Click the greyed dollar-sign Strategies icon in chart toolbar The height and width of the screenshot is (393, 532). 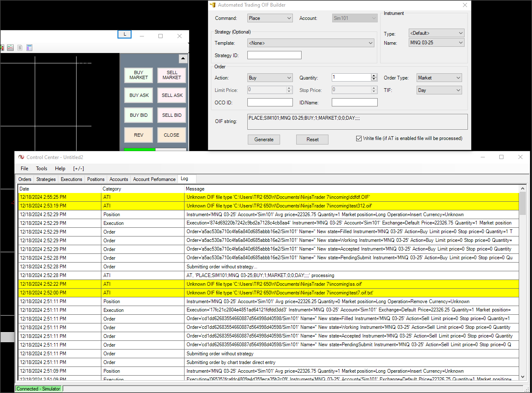(x=20, y=48)
